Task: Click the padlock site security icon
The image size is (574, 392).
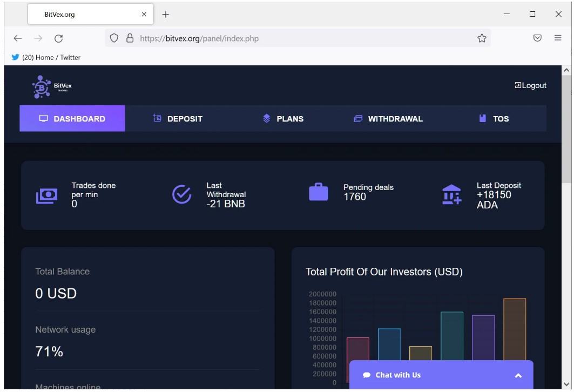Action: (x=130, y=38)
